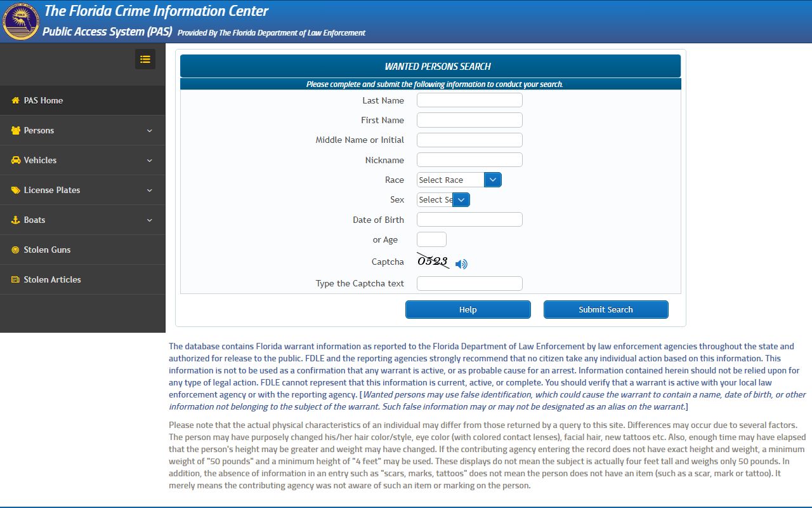Click the Stolen Articles icon
This screenshot has height=508, width=812.
pos(16,279)
